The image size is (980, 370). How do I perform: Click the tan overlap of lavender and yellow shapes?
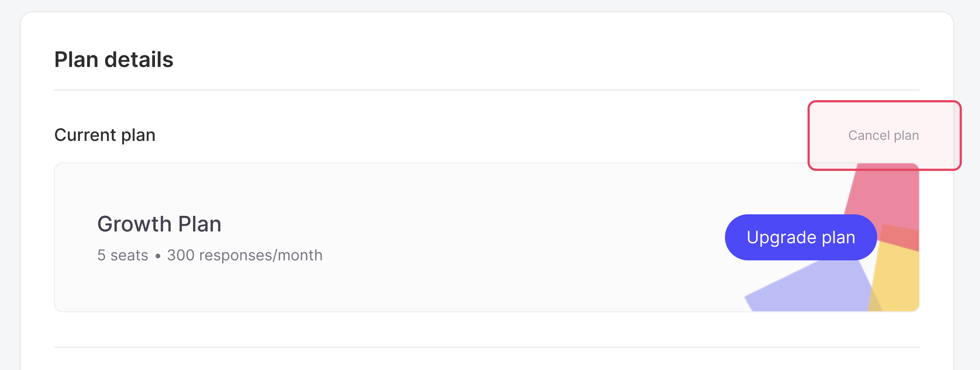(875, 303)
